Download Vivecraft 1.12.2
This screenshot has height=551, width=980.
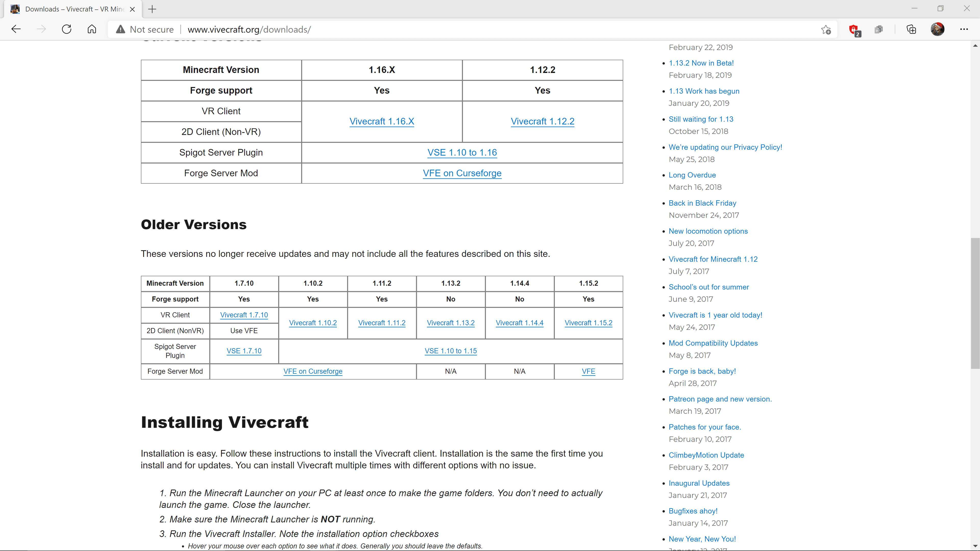tap(543, 121)
